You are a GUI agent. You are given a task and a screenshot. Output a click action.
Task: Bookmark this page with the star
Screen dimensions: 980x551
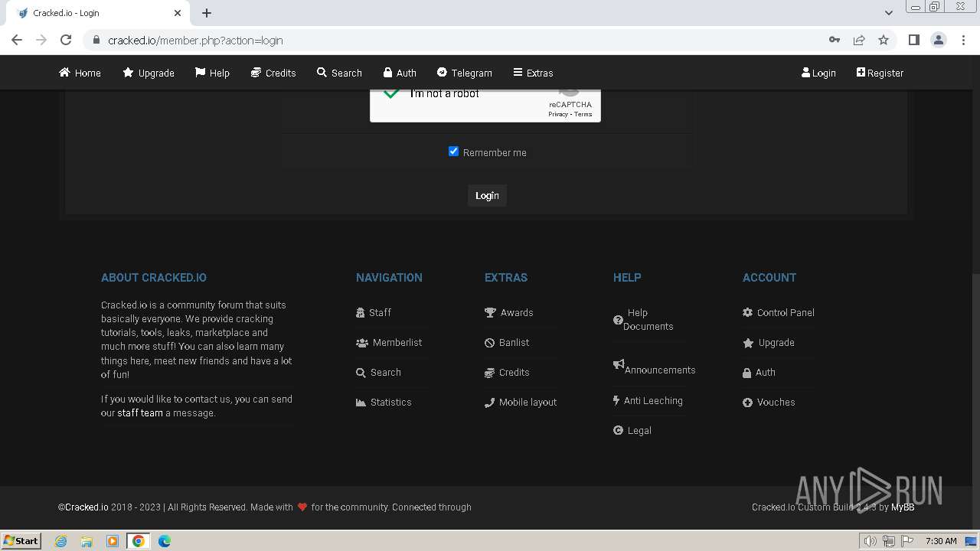884,40
